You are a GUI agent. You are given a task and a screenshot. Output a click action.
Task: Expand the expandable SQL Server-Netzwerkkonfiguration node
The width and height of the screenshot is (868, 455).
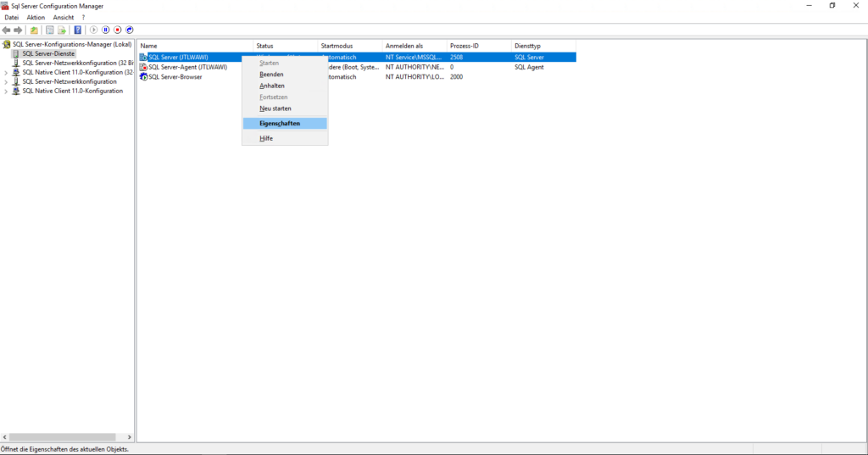pos(6,82)
